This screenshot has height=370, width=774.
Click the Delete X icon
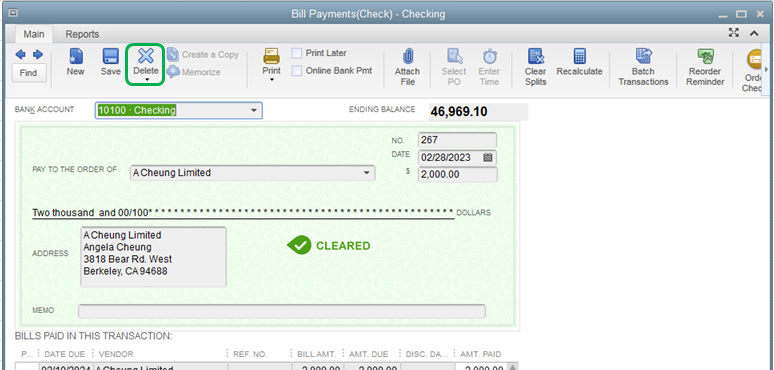click(x=145, y=56)
